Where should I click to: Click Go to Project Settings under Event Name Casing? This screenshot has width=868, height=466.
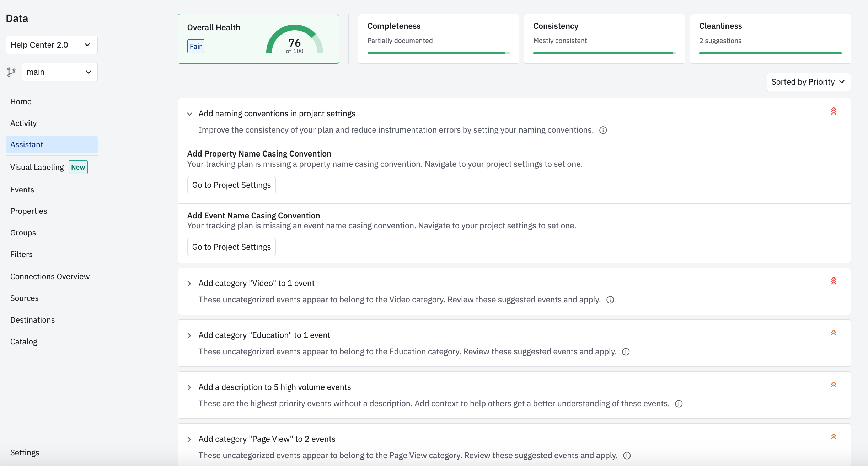point(231,247)
